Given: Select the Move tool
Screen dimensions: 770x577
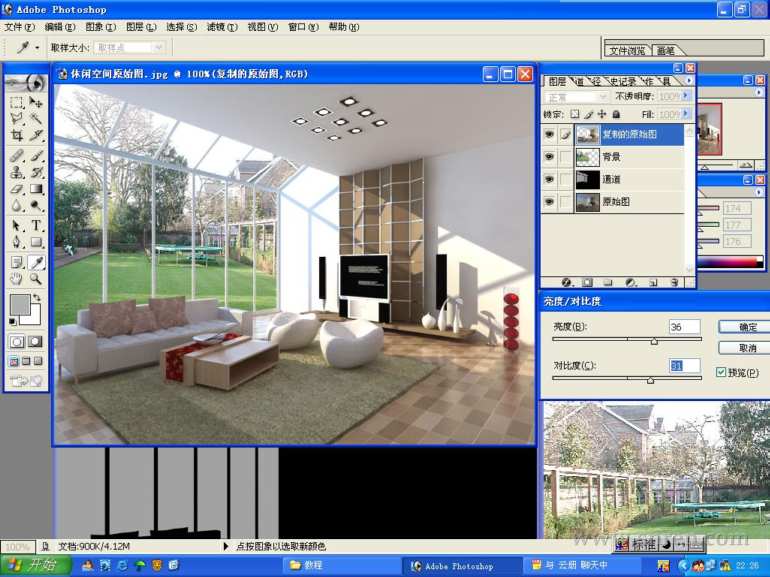Looking at the screenshot, I should (x=36, y=102).
